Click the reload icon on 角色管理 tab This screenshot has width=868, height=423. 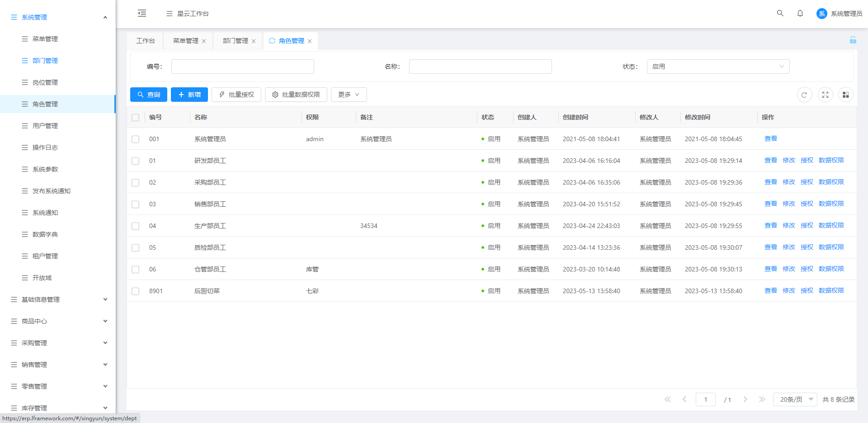pos(272,41)
